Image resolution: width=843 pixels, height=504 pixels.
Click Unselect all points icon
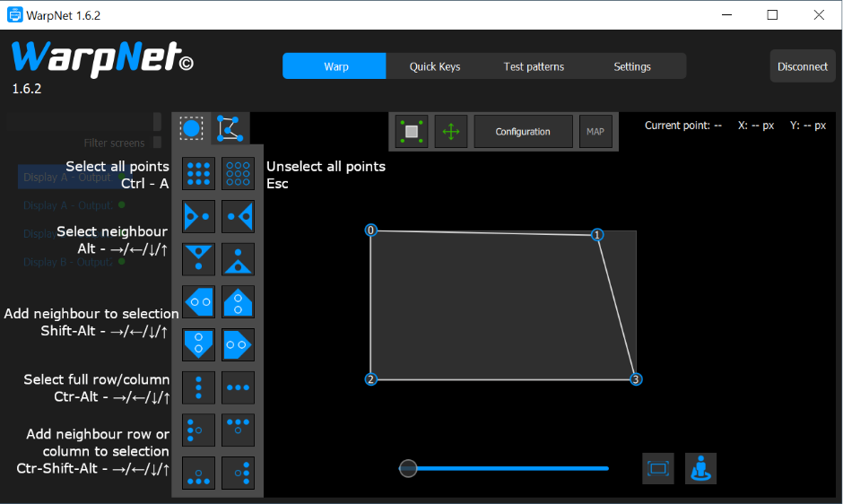[x=239, y=174]
